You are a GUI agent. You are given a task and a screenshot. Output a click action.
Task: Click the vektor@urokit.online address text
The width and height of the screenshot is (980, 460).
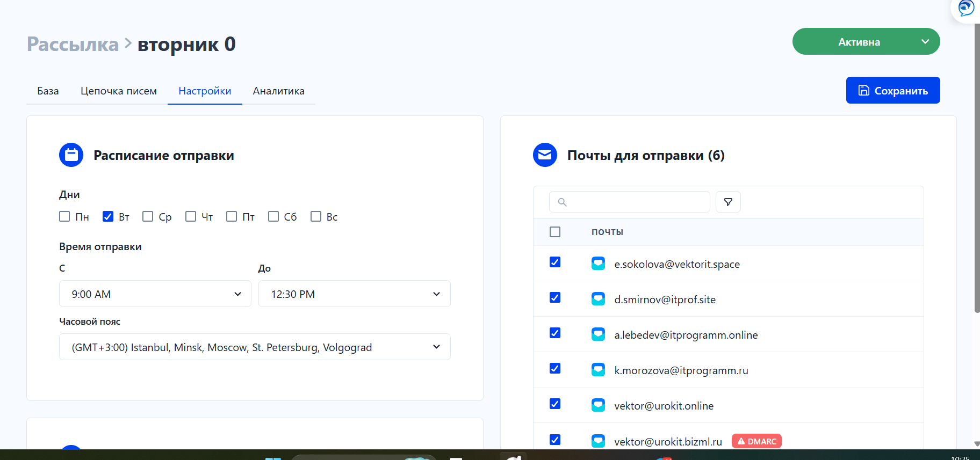[x=664, y=406]
